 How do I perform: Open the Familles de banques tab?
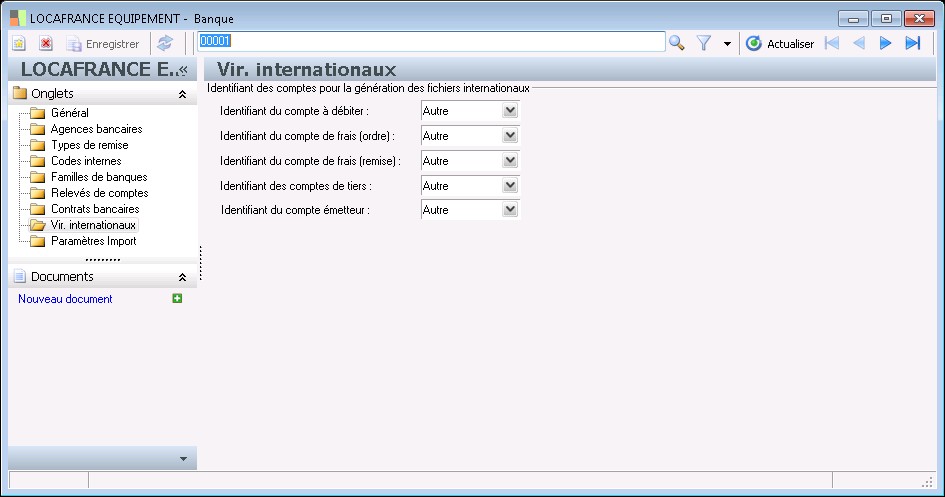pyautogui.click(x=99, y=177)
